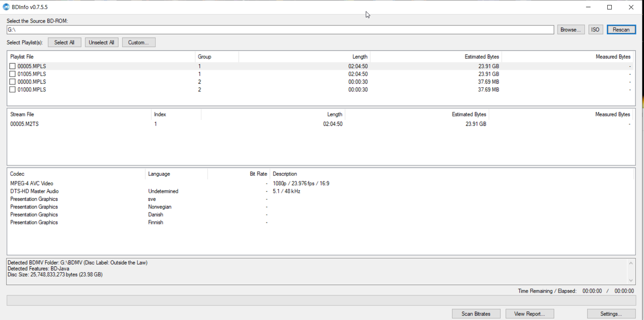This screenshot has height=320, width=644.
Task: Click the scan progress bar
Action: tap(320, 300)
